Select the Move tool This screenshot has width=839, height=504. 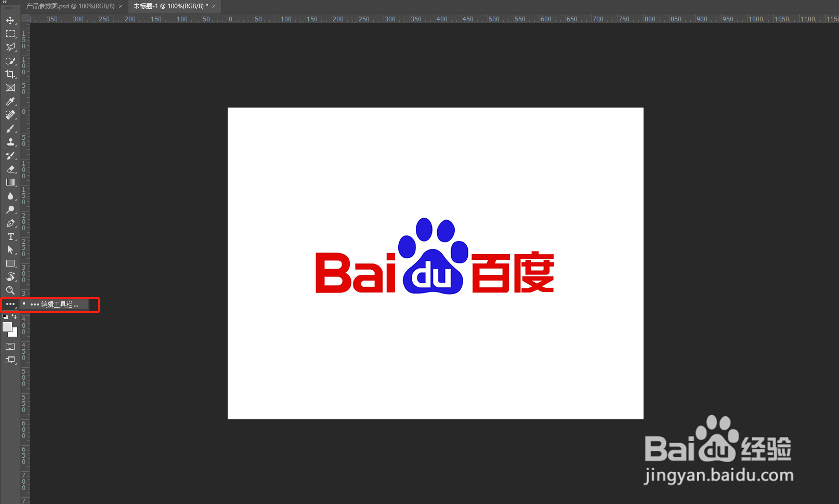click(x=10, y=20)
